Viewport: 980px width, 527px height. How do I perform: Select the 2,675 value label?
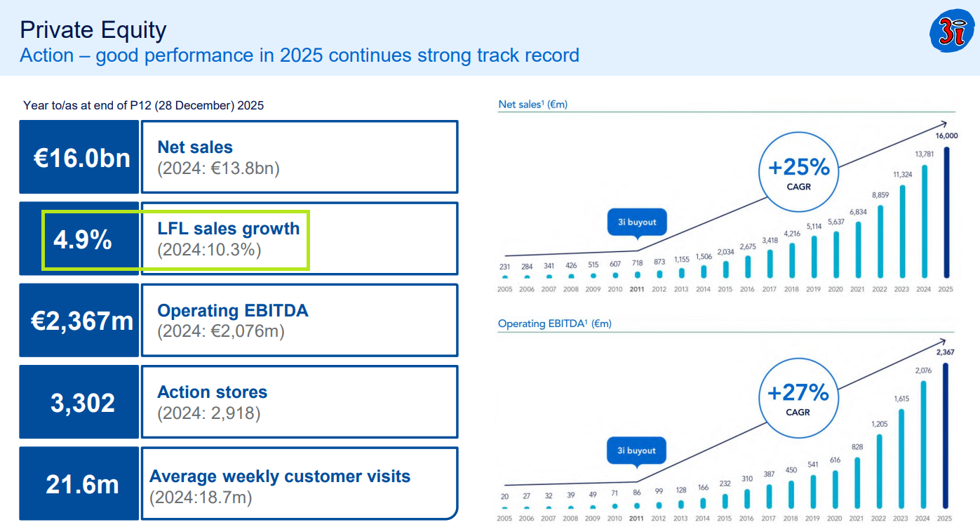coord(749,247)
